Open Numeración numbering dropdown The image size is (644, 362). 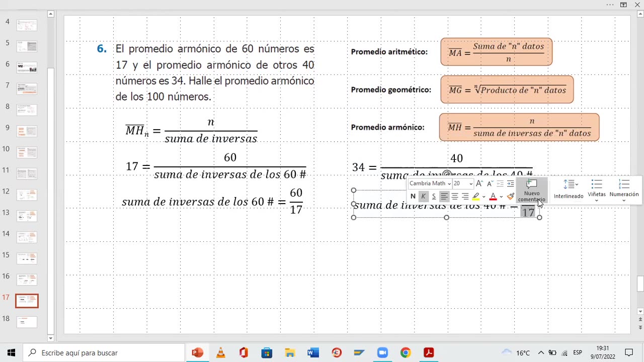624,191
